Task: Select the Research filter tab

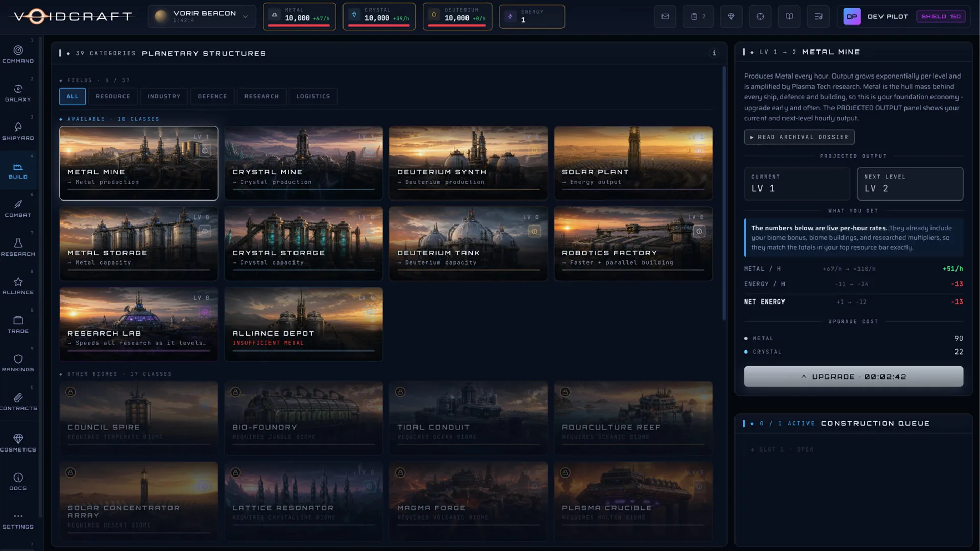Action: [262, 96]
